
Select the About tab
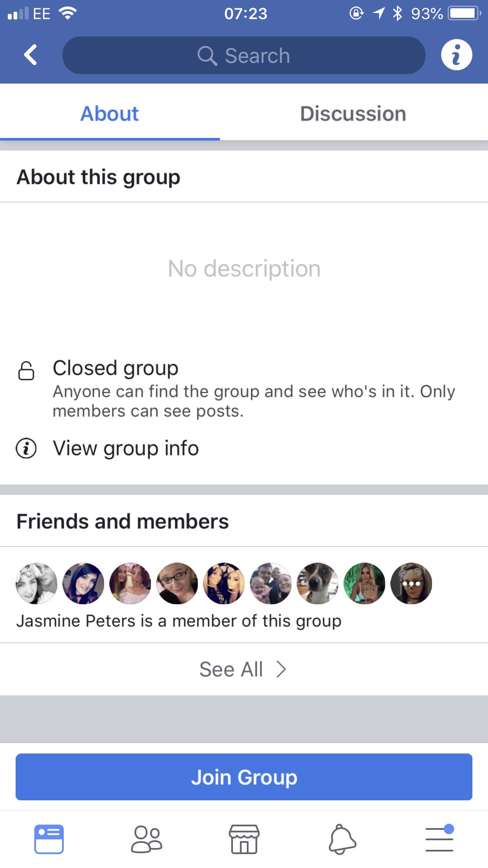click(110, 114)
